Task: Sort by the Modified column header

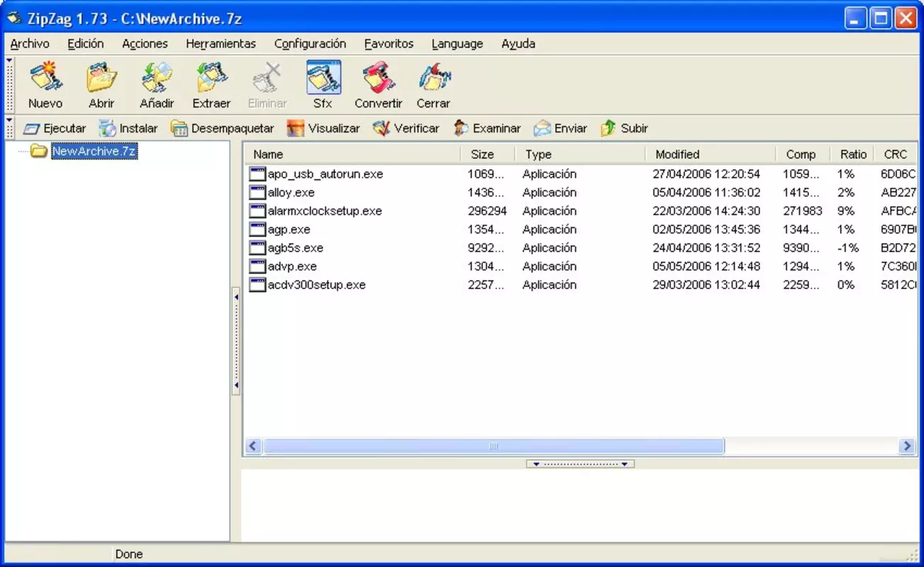Action: point(711,154)
